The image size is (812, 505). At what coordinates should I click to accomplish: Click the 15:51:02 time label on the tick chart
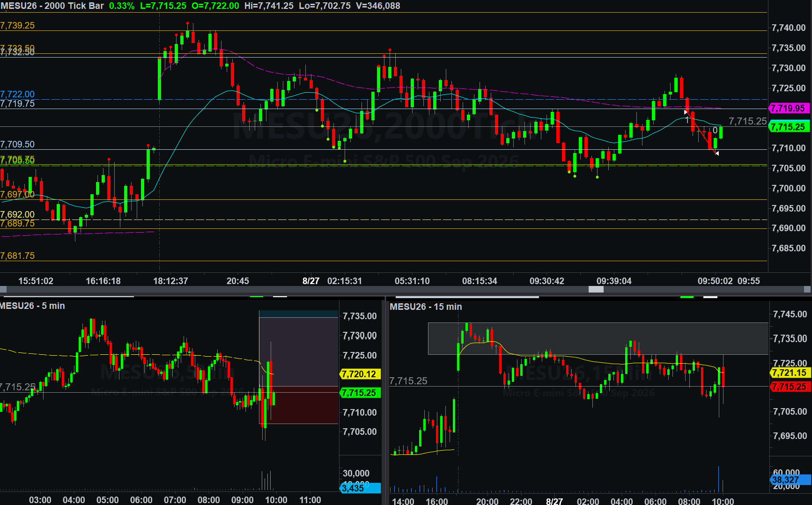click(36, 281)
